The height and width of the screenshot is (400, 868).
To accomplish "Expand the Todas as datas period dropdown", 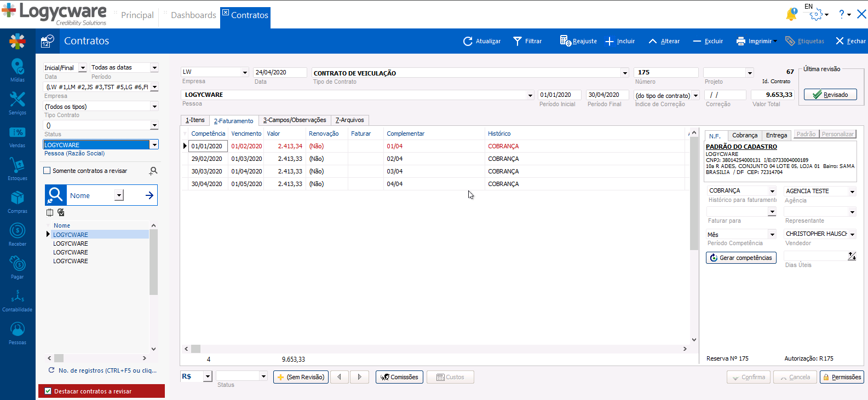I will (x=154, y=68).
